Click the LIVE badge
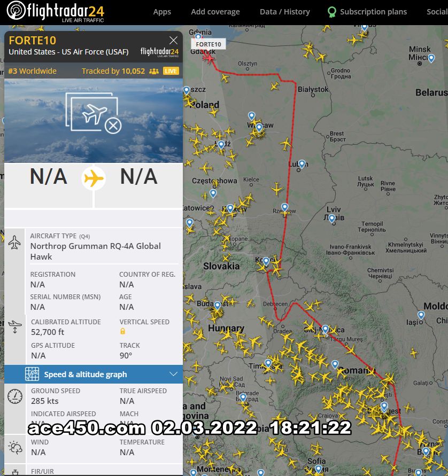Viewport: 448px width, 476px height. tap(171, 71)
